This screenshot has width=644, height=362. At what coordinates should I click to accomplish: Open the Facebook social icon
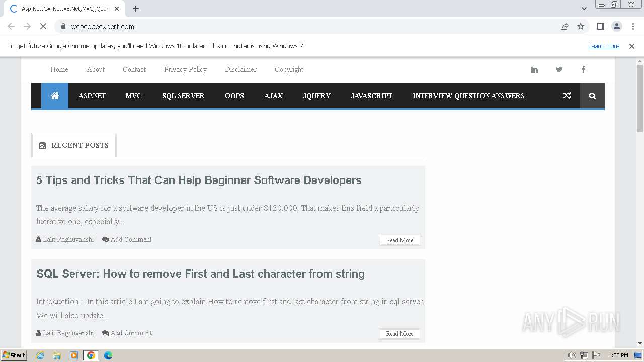pos(583,70)
